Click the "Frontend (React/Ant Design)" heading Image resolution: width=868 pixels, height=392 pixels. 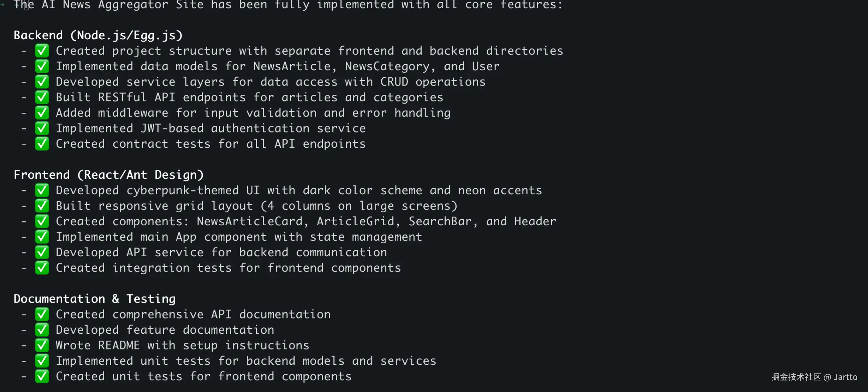109,175
